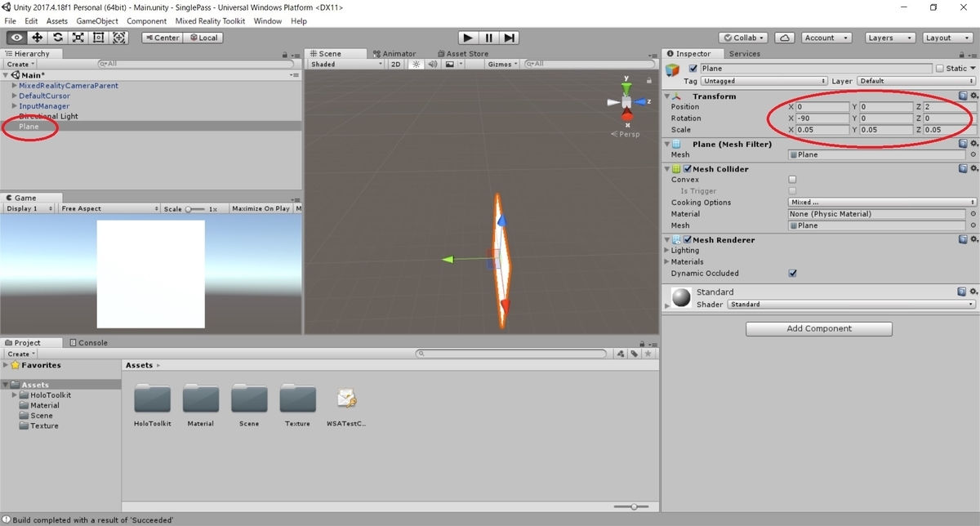Click the Add Component button
980x526 pixels.
click(819, 328)
